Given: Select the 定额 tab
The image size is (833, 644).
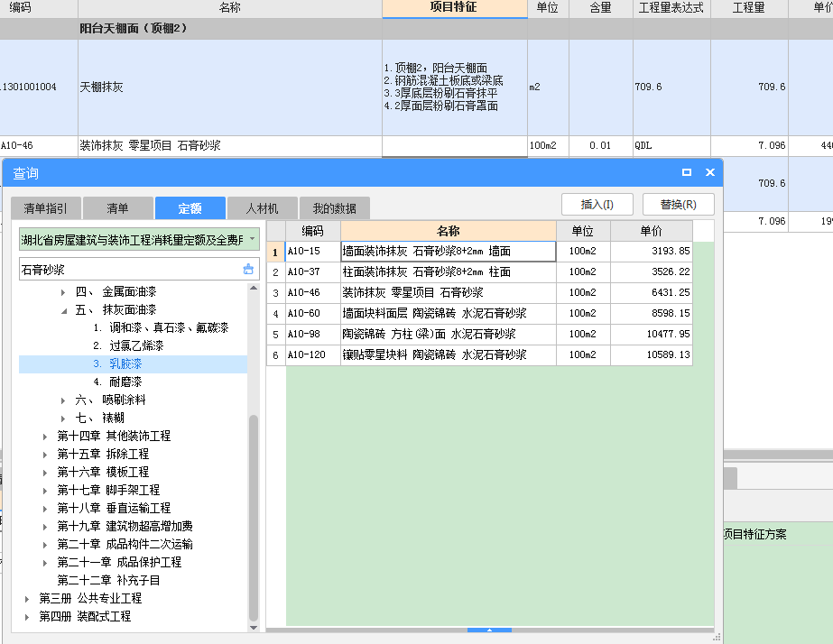Looking at the screenshot, I should pos(190,208).
